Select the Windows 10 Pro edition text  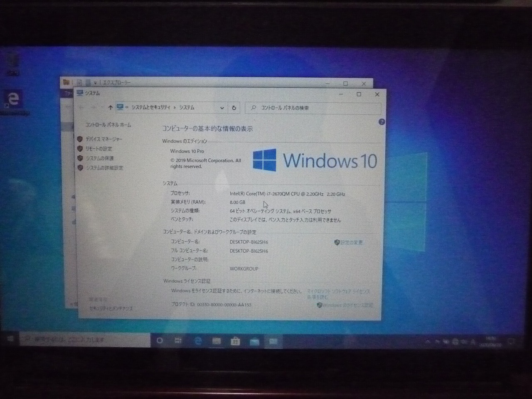tap(187, 151)
